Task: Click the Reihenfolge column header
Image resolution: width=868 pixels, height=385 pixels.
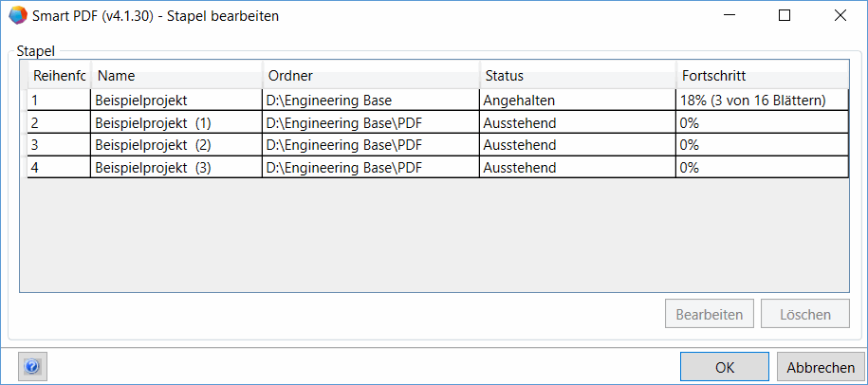Action: (59, 76)
